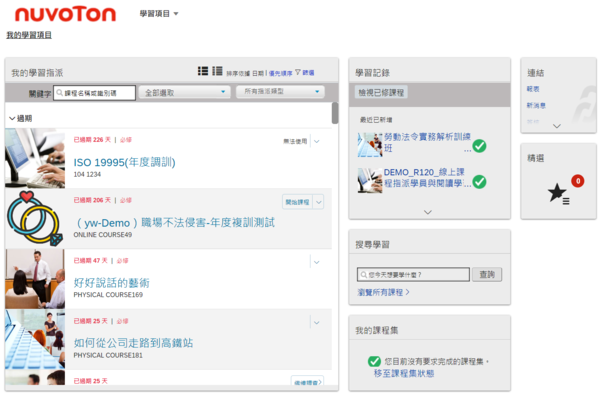Viewport: 600px width, 398px height.
Task: Click the assignments list scrollbar
Action: [335, 113]
